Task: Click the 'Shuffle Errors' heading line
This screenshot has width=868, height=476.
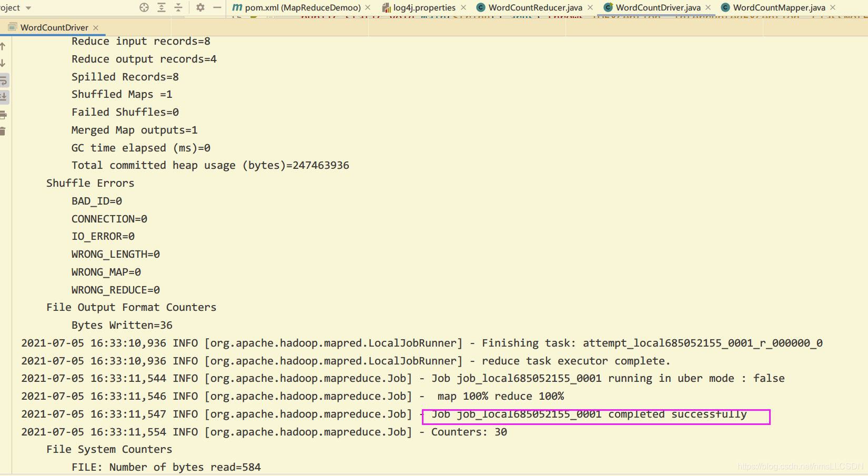Action: tap(90, 184)
